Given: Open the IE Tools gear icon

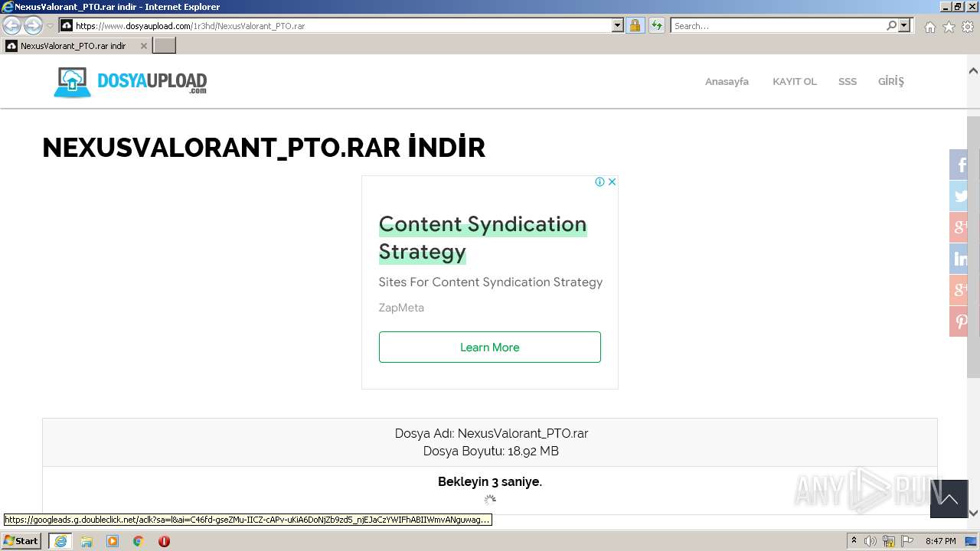Looking at the screenshot, I should [x=968, y=27].
